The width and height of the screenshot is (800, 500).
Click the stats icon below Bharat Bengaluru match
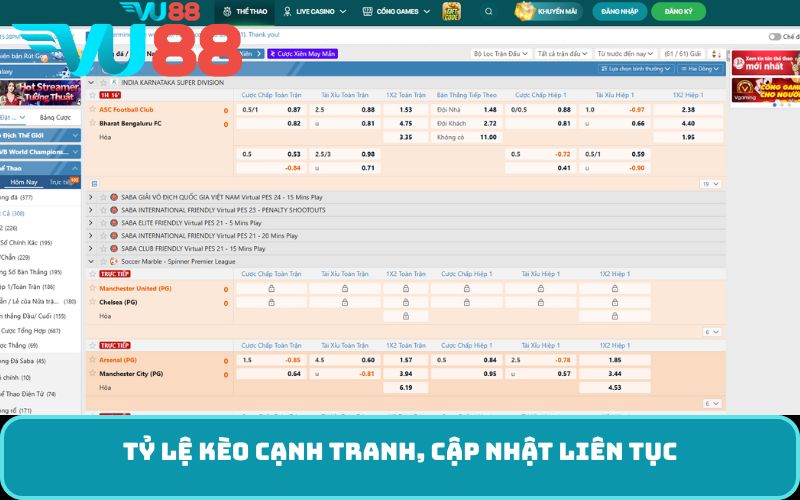(94, 184)
